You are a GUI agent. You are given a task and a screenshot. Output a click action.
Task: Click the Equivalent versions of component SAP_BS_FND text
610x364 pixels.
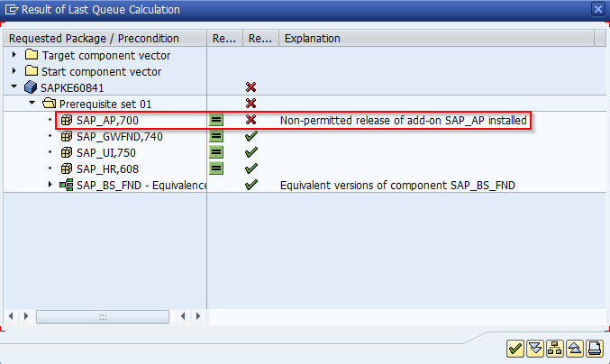coord(397,186)
